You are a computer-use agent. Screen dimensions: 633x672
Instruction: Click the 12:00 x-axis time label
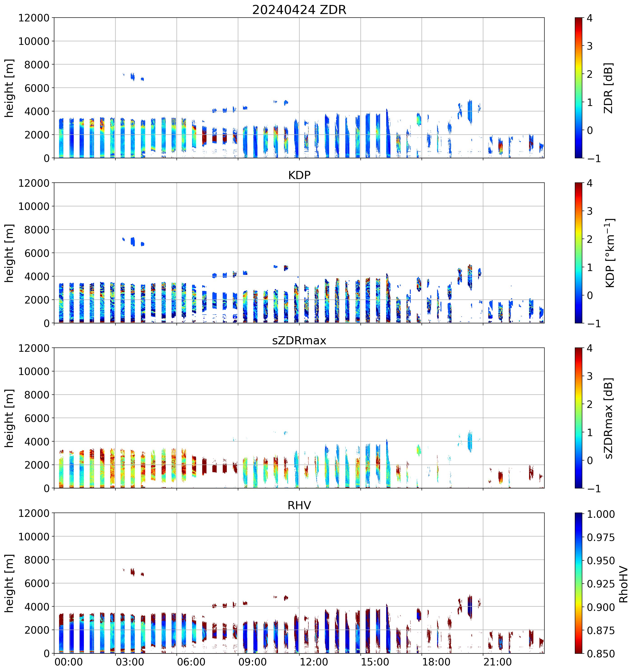(x=314, y=662)
